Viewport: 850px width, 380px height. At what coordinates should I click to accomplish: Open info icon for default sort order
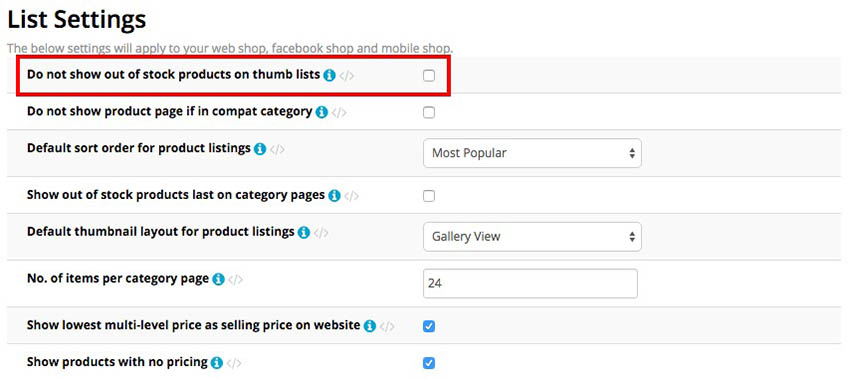tap(260, 149)
